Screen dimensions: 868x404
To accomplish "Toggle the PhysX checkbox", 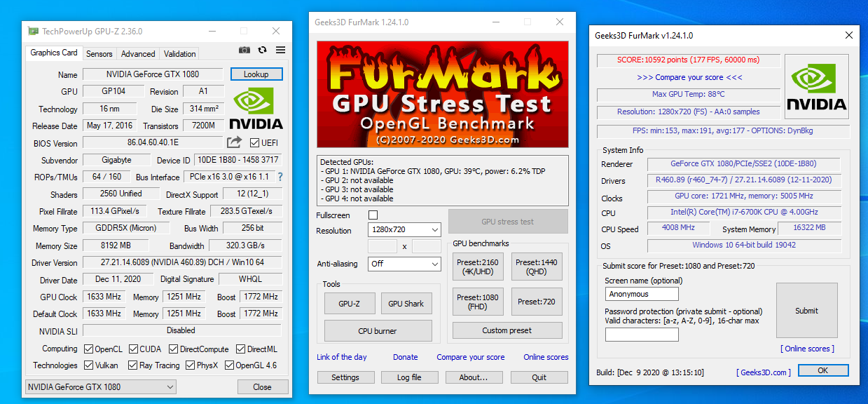I will click(189, 365).
